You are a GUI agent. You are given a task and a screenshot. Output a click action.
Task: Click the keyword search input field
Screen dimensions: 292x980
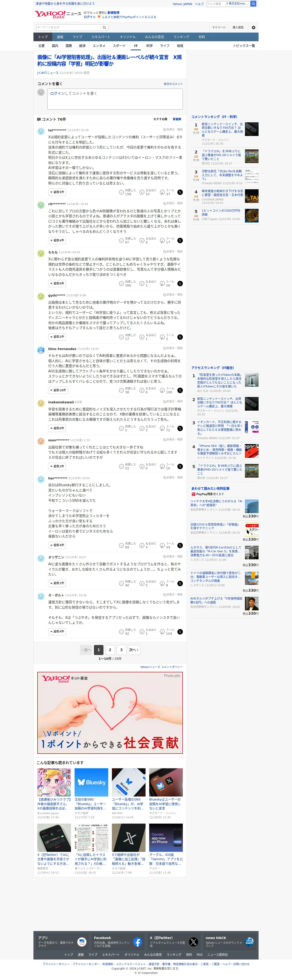tap(68, 27)
